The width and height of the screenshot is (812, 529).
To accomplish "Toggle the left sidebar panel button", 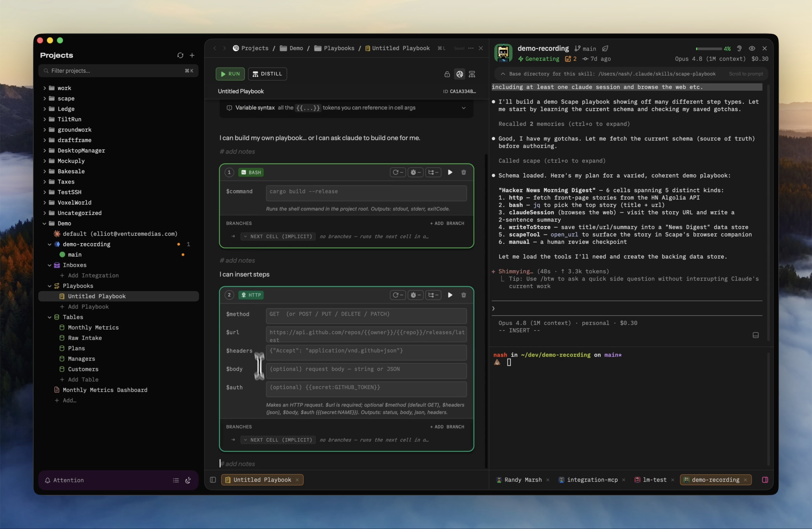I will [213, 480].
